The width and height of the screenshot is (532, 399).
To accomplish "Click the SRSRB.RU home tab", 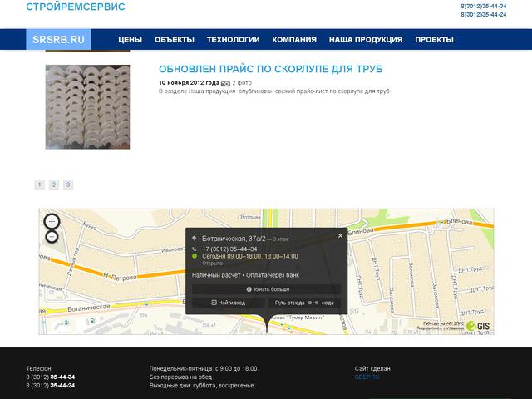I will click(x=59, y=39).
